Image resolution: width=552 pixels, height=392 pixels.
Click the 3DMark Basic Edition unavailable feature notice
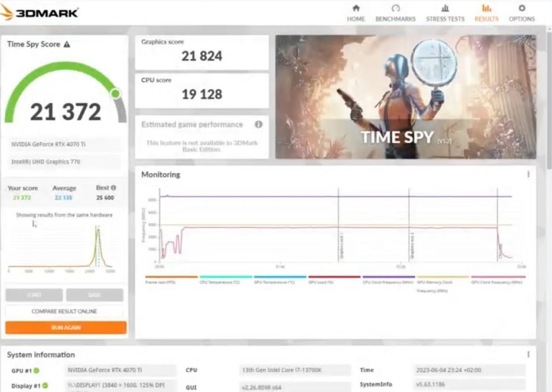pyautogui.click(x=202, y=146)
